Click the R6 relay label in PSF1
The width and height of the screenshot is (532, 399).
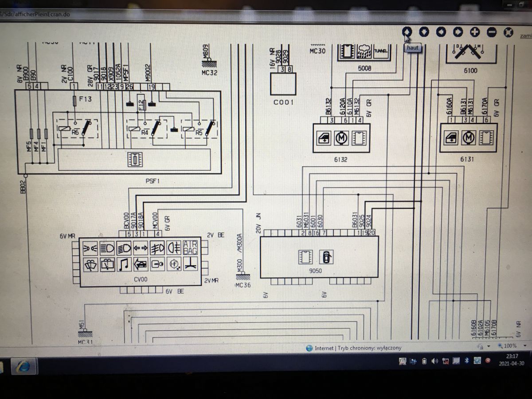click(75, 132)
